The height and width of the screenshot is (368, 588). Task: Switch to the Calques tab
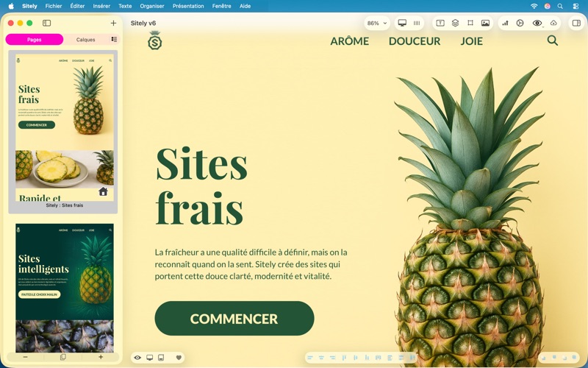point(85,40)
